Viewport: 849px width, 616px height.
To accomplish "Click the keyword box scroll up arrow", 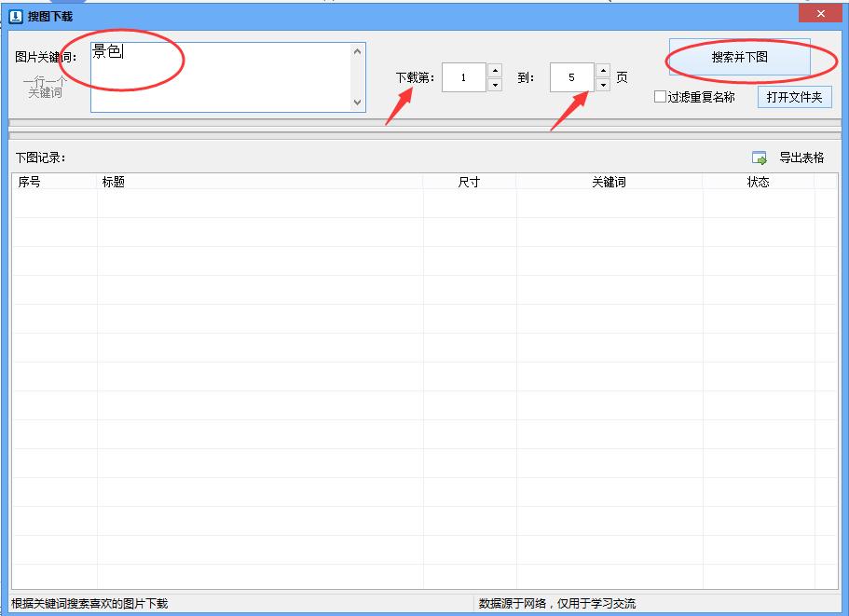I will (x=357, y=51).
